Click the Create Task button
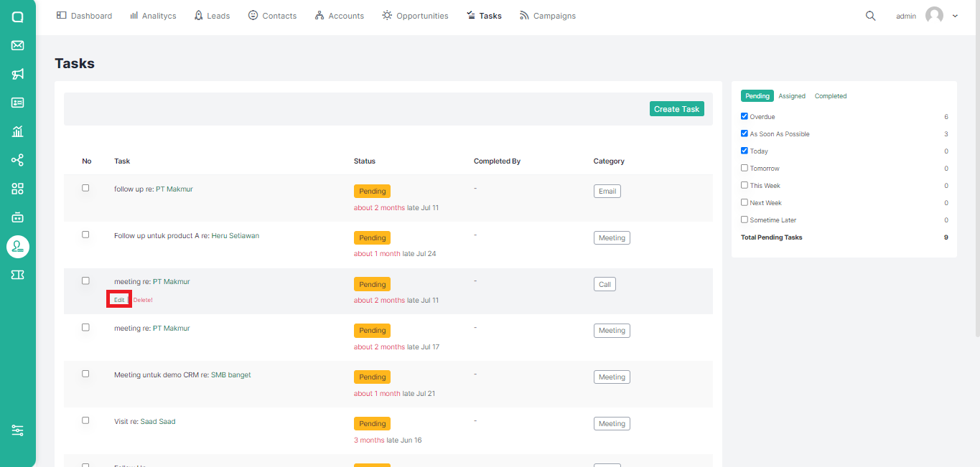The image size is (980, 467). (x=676, y=109)
